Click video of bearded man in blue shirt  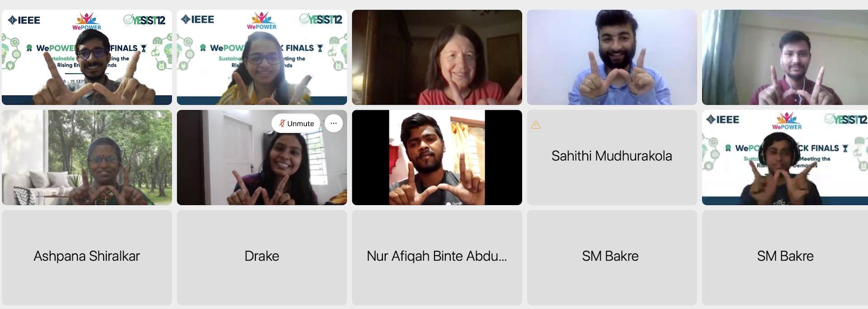click(612, 57)
